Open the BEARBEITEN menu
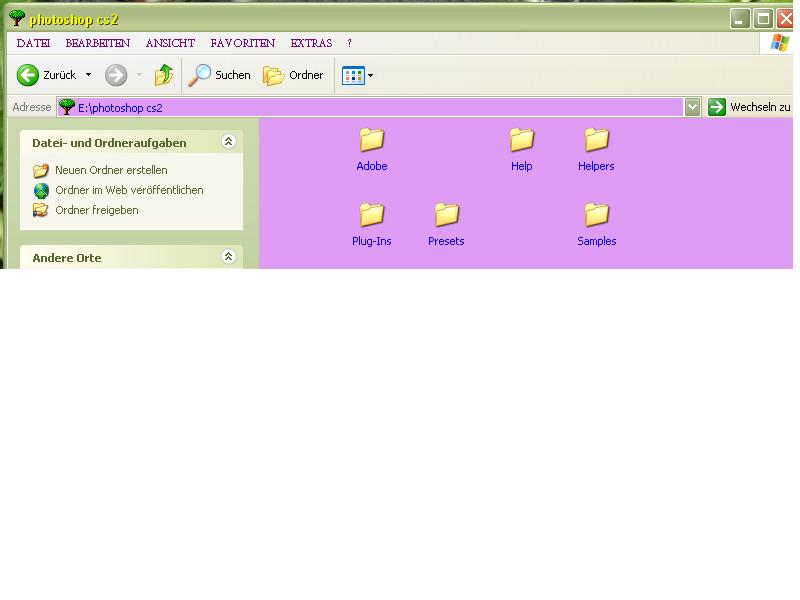 (x=97, y=43)
